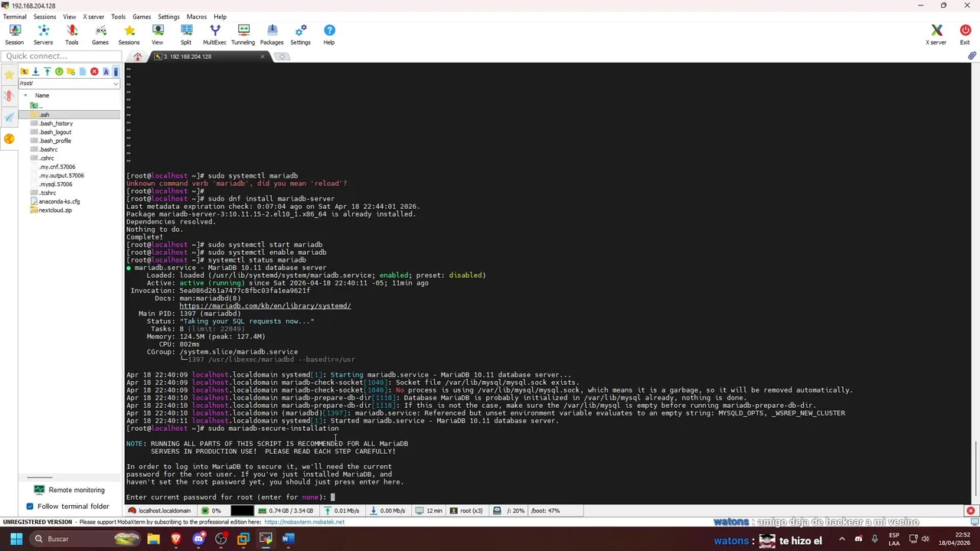
Task: Open the Tools menu
Action: click(118, 16)
